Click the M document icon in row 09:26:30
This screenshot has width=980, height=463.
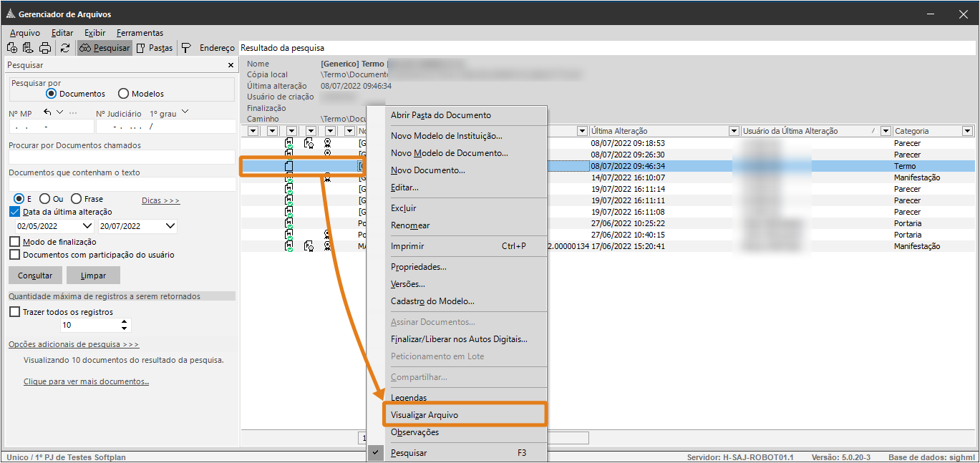coord(289,155)
